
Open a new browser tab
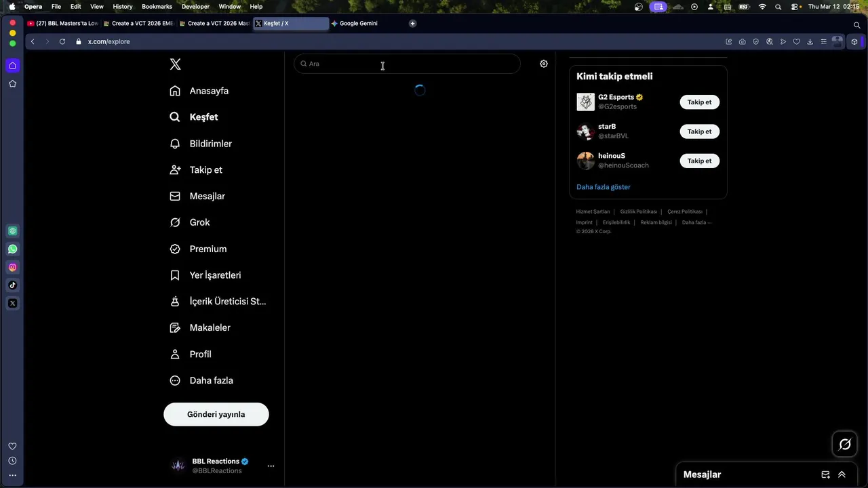(x=412, y=24)
